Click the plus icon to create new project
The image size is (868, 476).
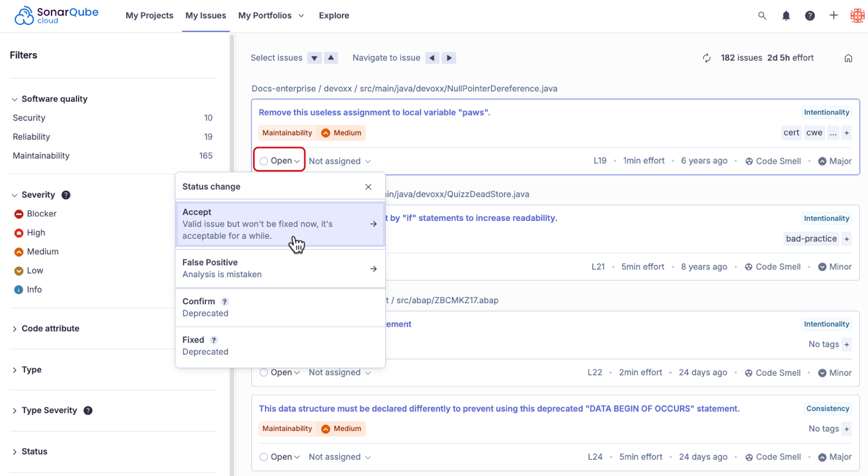pyautogui.click(x=833, y=16)
